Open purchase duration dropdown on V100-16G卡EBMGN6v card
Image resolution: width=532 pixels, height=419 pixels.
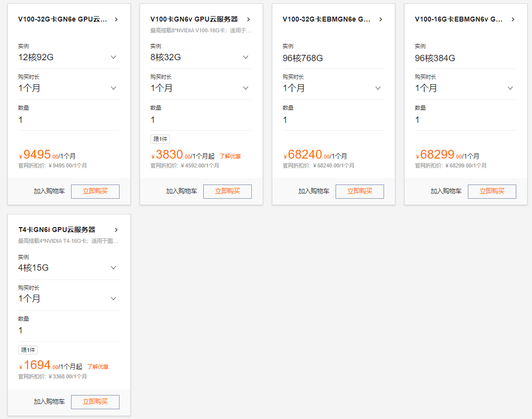(x=510, y=88)
